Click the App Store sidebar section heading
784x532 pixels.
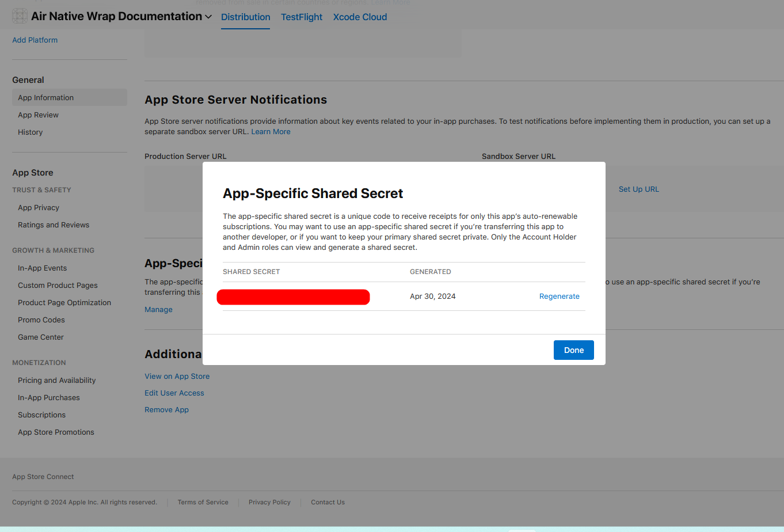coord(33,173)
